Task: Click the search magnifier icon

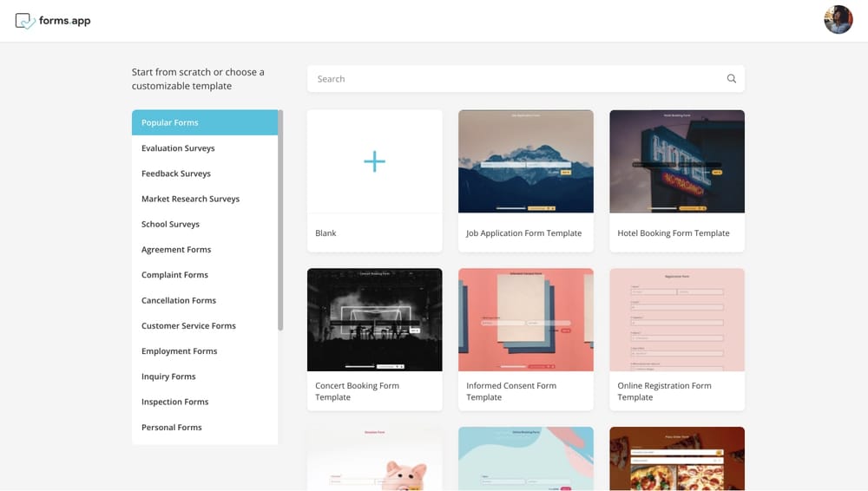Action: tap(731, 79)
